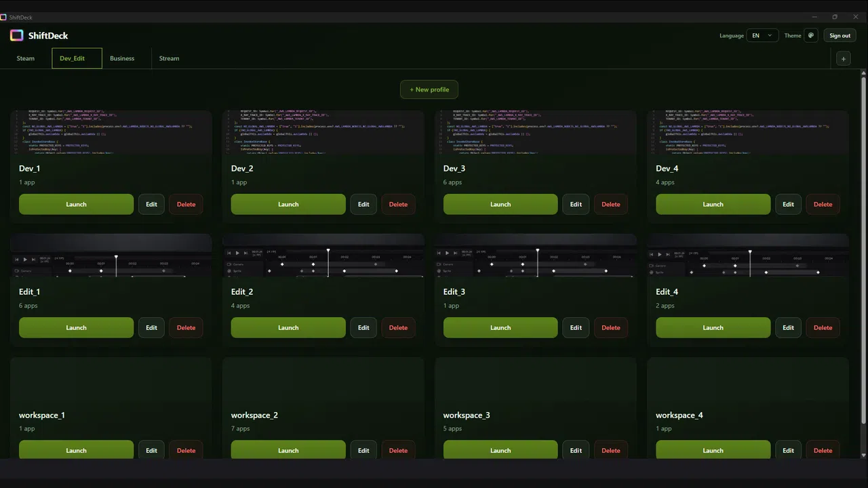The height and width of the screenshot is (488, 868).
Task: Delete the workspace_3 profile
Action: [610, 449]
